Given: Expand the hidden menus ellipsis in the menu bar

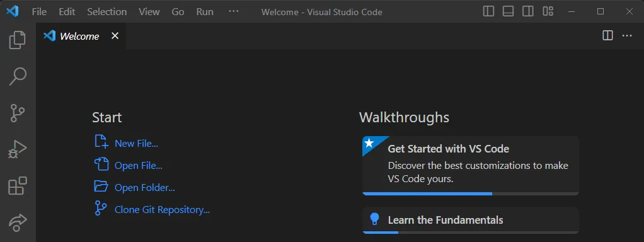Looking at the screenshot, I should pyautogui.click(x=233, y=11).
